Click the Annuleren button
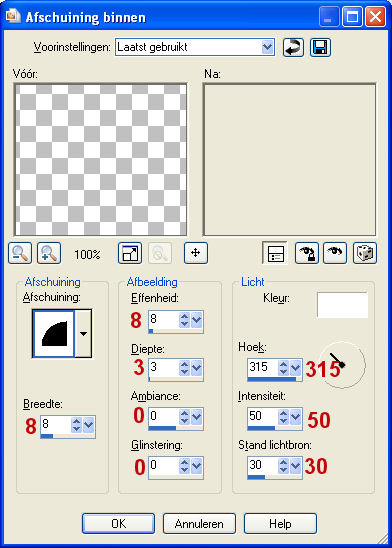The width and height of the screenshot is (392, 548). [199, 524]
